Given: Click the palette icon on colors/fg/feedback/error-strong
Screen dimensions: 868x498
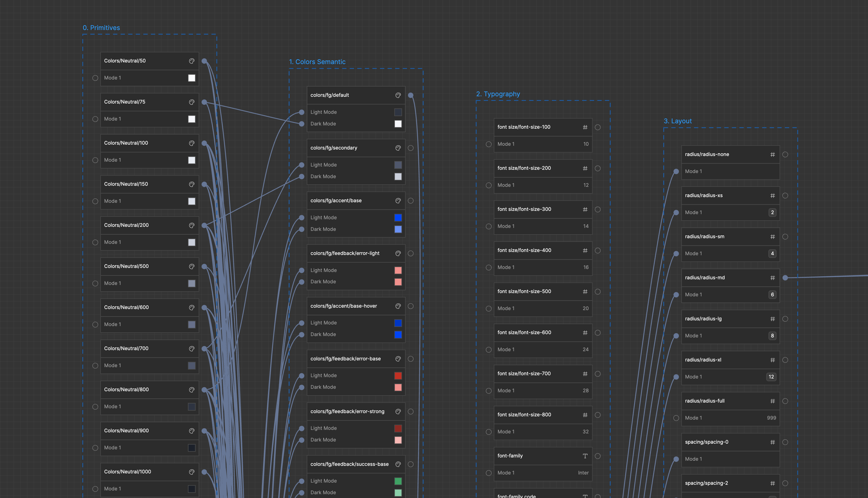Looking at the screenshot, I should click(398, 411).
